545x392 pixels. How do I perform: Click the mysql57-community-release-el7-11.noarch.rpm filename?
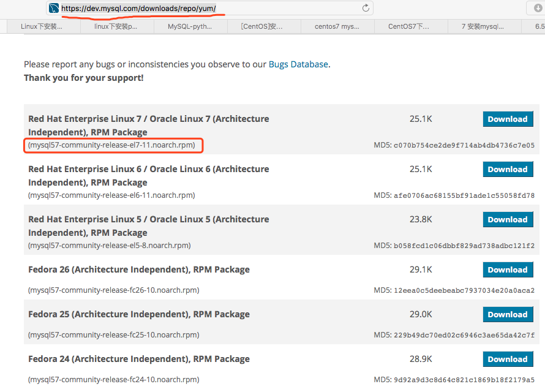(113, 145)
